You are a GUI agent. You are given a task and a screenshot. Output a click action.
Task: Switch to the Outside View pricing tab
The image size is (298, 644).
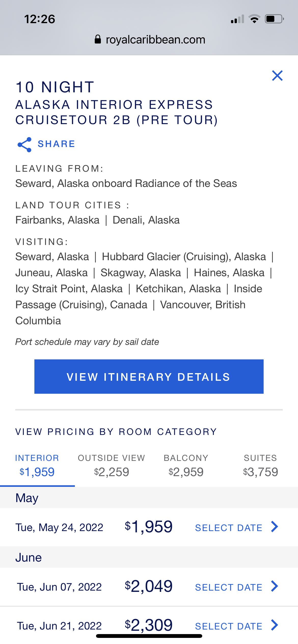(x=112, y=466)
